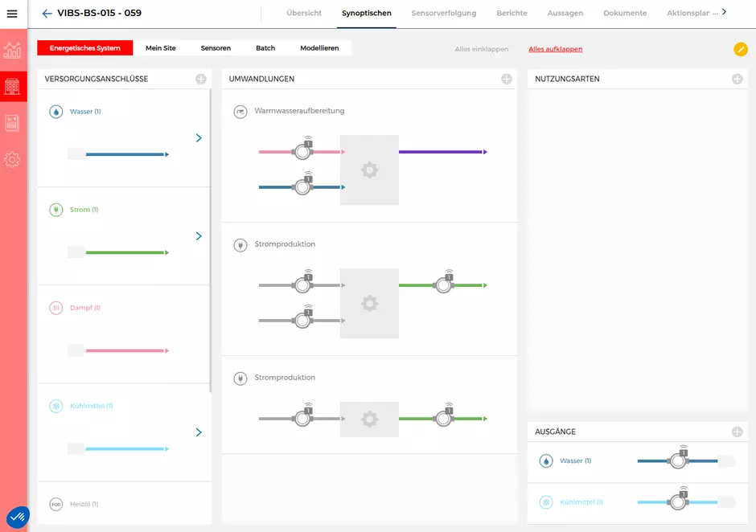This screenshot has width=756, height=532.
Task: Click the yellow edit pencil button
Action: tap(740, 49)
